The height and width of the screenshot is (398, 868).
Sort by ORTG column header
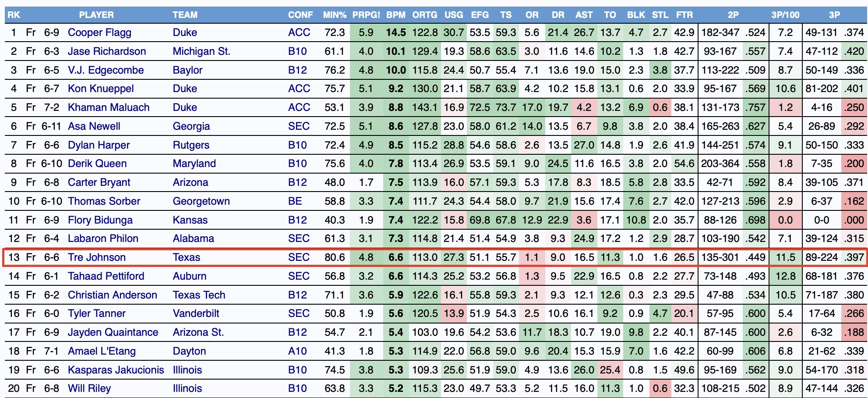425,15
